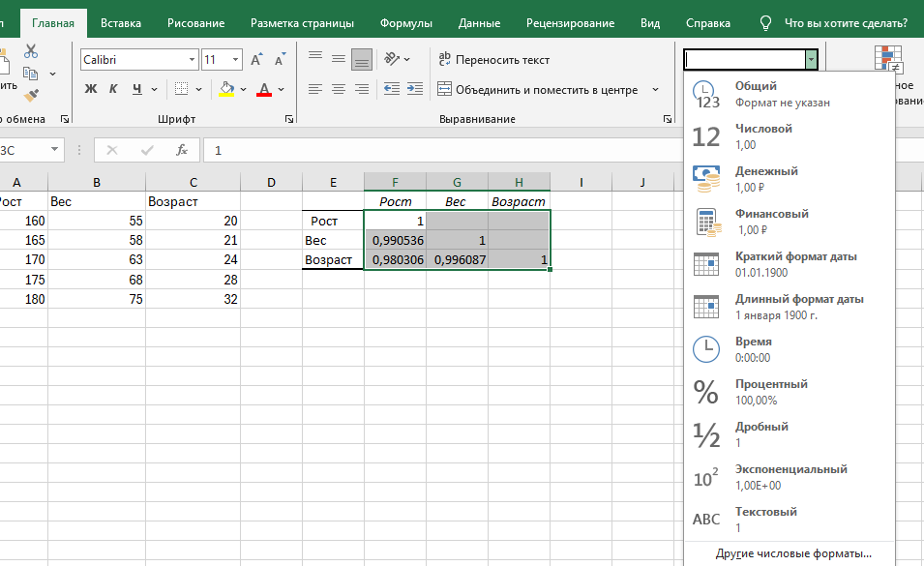
Task: Switch to the Формулы ribbon tab
Action: tap(405, 22)
